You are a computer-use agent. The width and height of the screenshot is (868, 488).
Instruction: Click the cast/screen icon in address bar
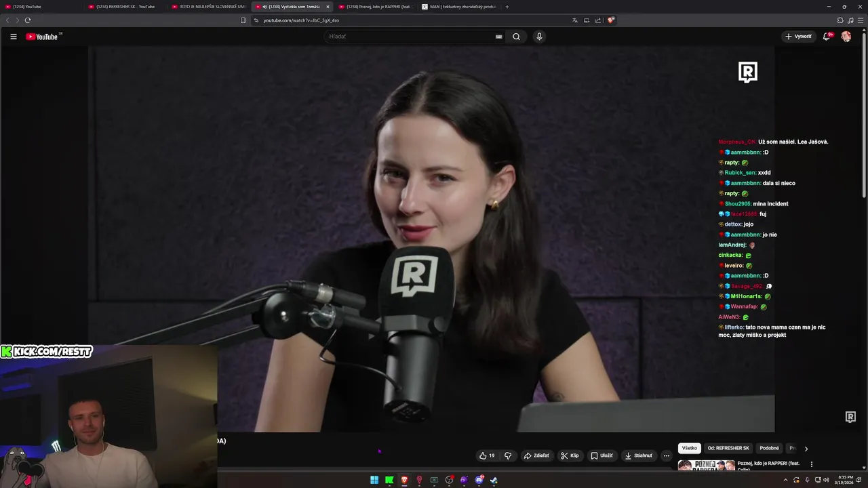(x=587, y=20)
